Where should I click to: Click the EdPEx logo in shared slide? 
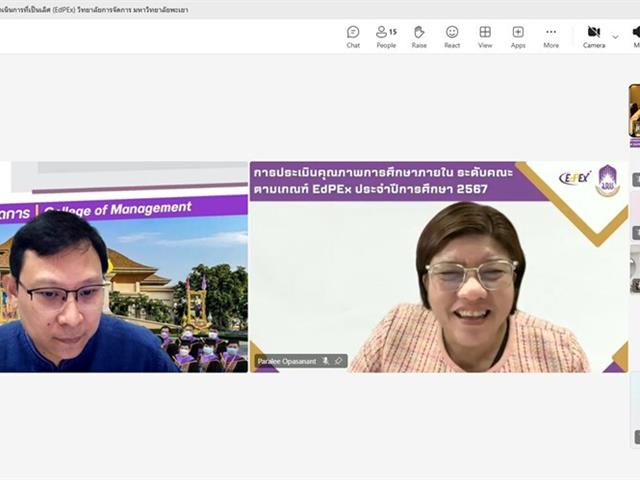(x=575, y=178)
